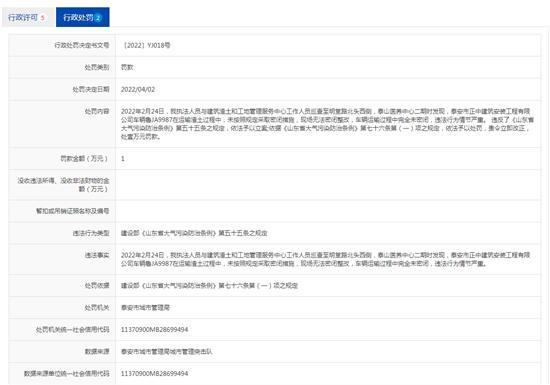This screenshot has width=550, height=385.
Task: Click the 处罚类别 label
Action: (x=97, y=67)
